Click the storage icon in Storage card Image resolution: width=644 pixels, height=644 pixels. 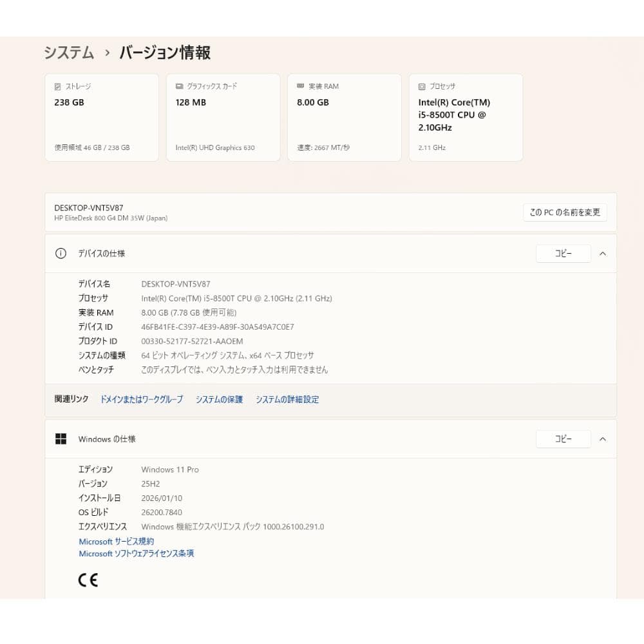click(x=57, y=87)
